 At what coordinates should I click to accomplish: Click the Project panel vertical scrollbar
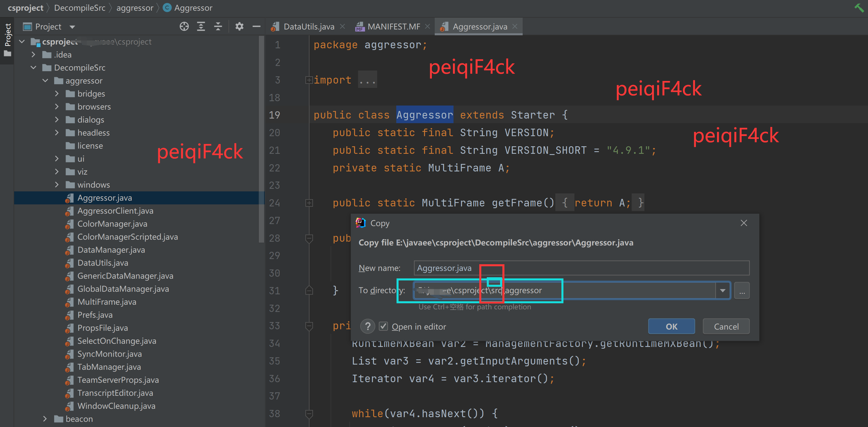click(261, 139)
